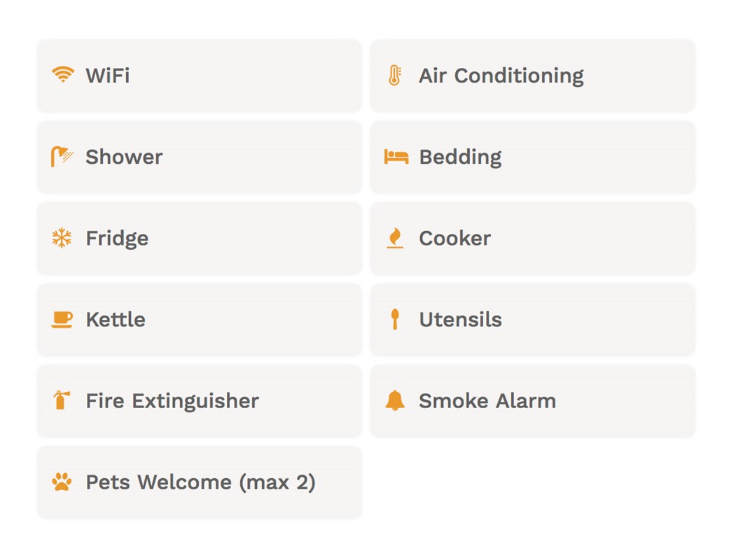Click the Pets Welcome (max 2) text
This screenshot has width=731, height=560.
coord(200,482)
